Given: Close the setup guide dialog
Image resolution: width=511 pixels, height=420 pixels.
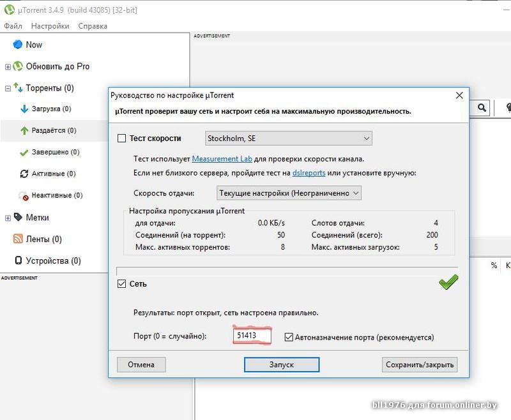Looking at the screenshot, I should pos(459,95).
